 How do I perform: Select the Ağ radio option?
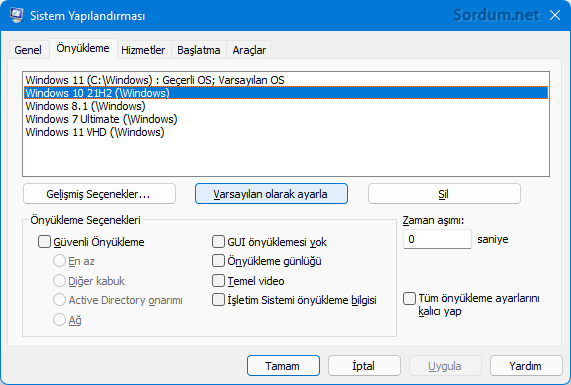point(59,319)
